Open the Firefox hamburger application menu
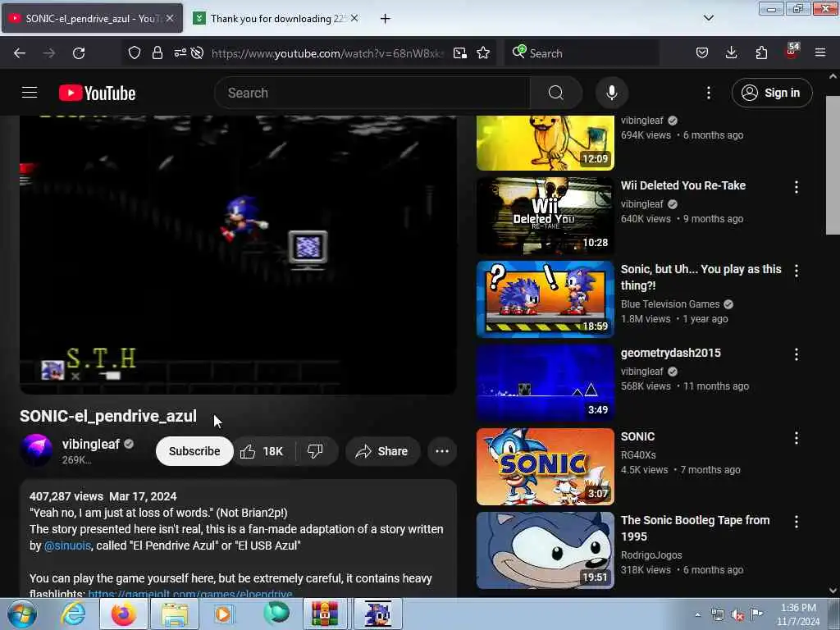This screenshot has height=630, width=840. pos(820,52)
